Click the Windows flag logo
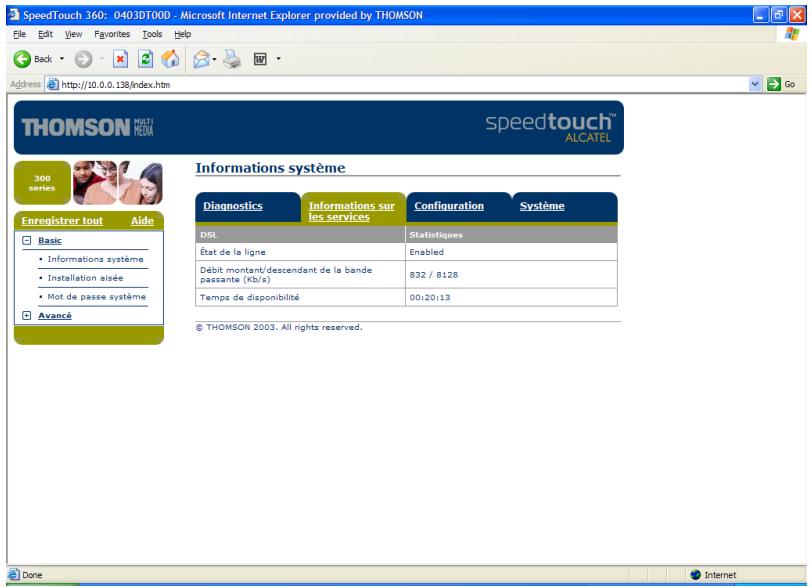Image resolution: width=812 pixels, height=587 pixels. click(792, 34)
